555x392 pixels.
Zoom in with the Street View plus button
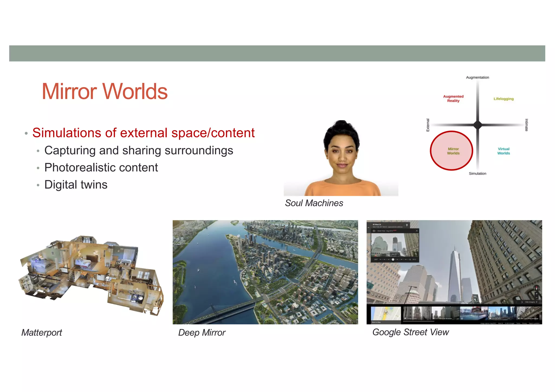tap(537, 294)
